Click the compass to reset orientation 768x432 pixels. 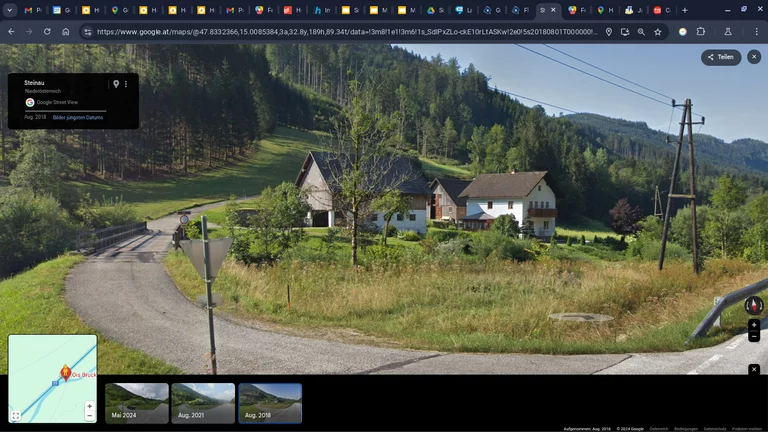(753, 299)
